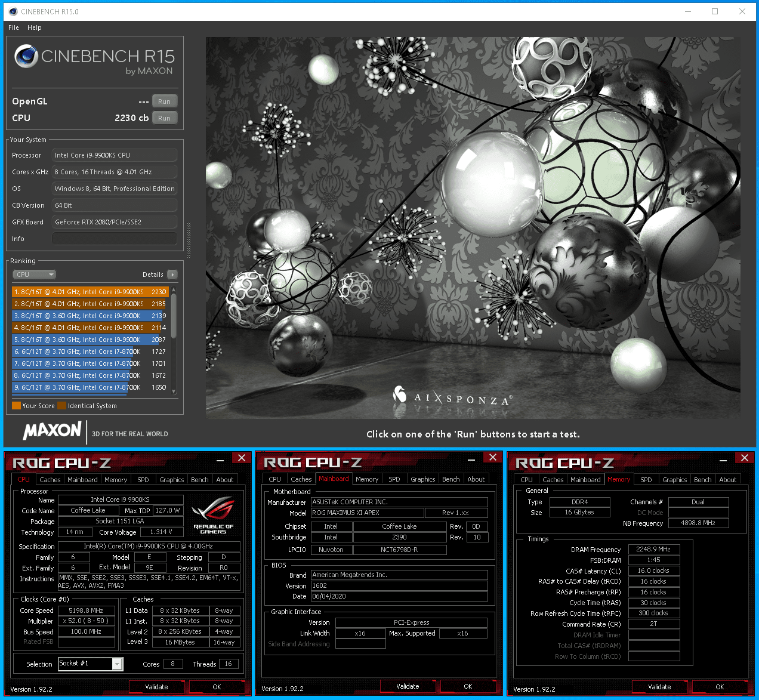Open the SPD tab in right CPU-Z
Image resolution: width=759 pixels, height=700 pixels.
pos(646,480)
